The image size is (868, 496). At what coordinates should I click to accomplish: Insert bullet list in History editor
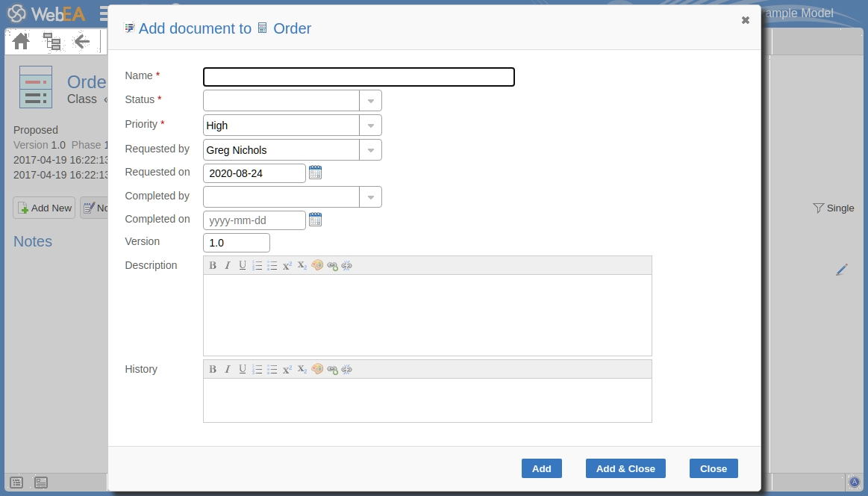click(272, 369)
